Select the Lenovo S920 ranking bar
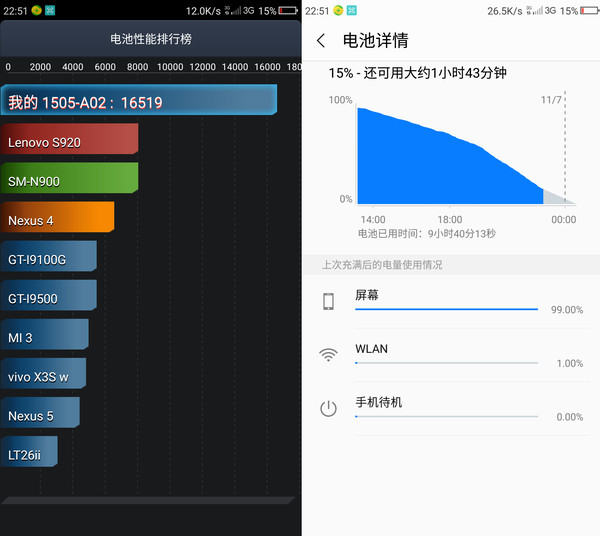 [x=69, y=139]
